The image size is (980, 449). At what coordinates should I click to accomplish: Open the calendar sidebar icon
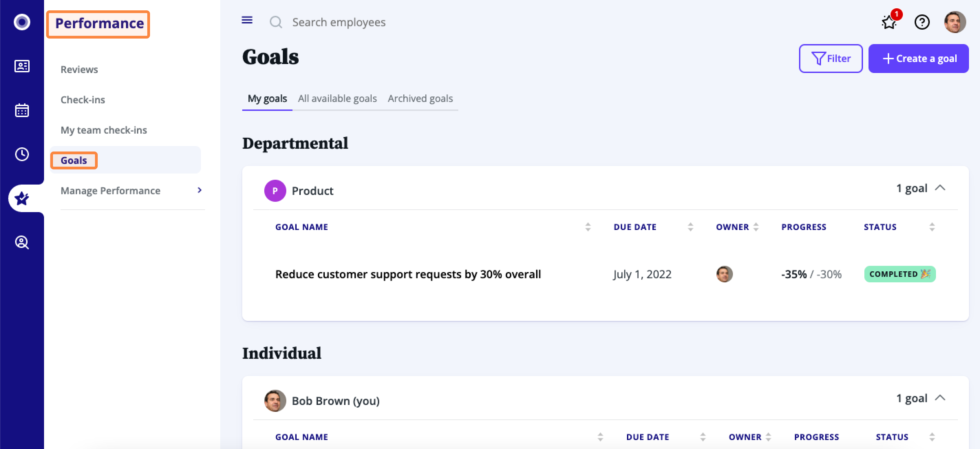coord(22,111)
